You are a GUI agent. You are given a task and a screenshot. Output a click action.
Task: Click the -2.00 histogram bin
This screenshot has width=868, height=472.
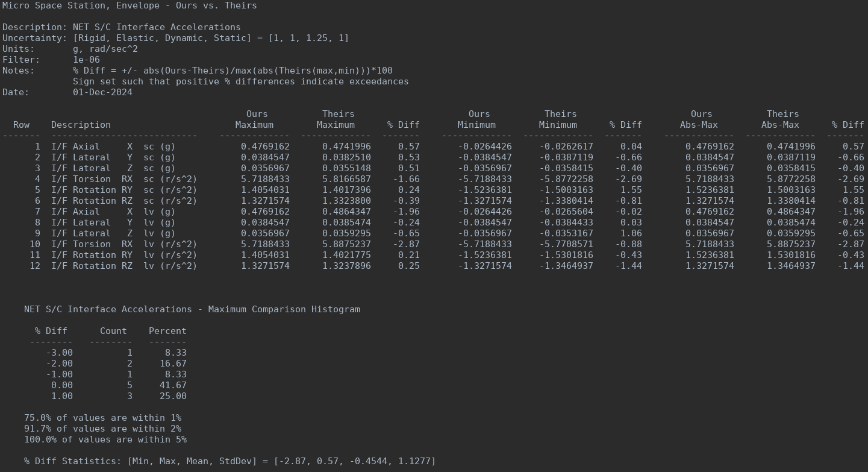coord(59,363)
